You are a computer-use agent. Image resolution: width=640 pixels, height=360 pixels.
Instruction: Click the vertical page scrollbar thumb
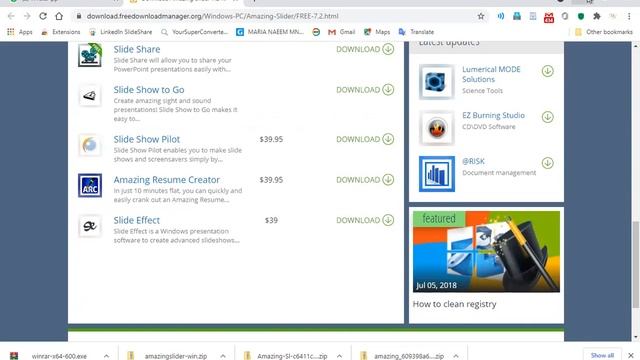pyautogui.click(x=636, y=264)
